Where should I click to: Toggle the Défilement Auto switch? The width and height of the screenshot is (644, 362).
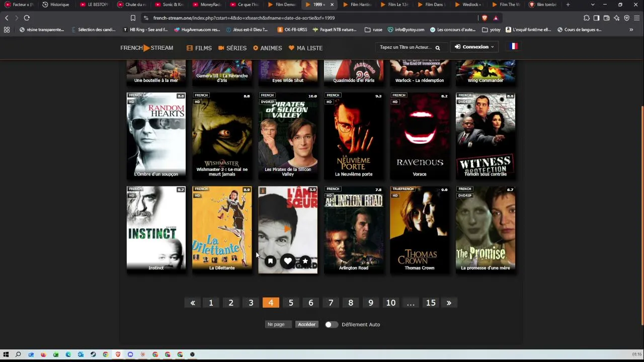click(331, 324)
